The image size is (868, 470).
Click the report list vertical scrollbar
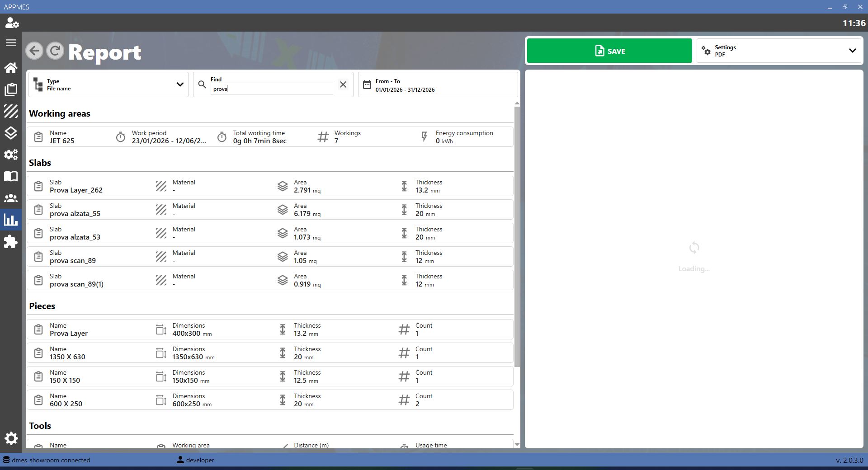pos(517,236)
